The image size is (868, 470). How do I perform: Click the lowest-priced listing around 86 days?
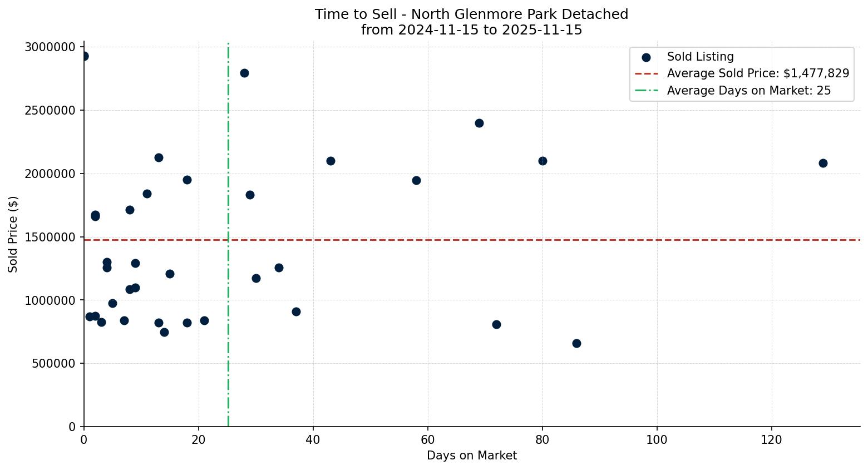576,343
